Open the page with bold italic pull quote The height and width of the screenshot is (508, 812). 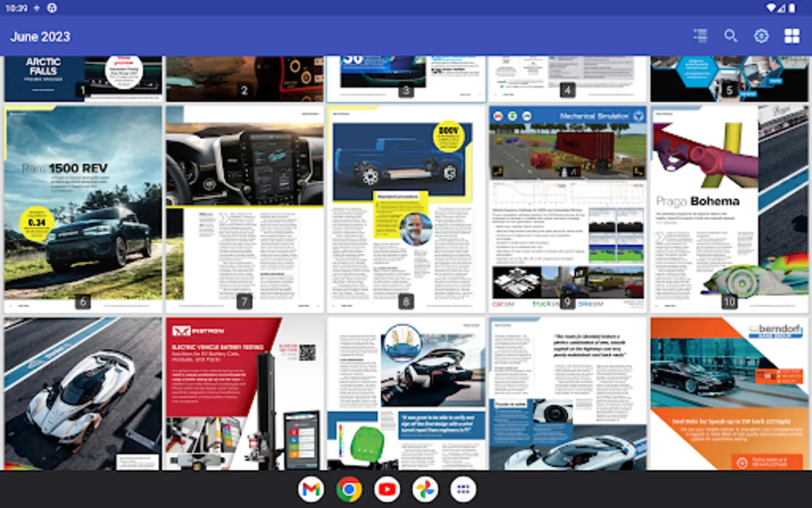(x=568, y=393)
